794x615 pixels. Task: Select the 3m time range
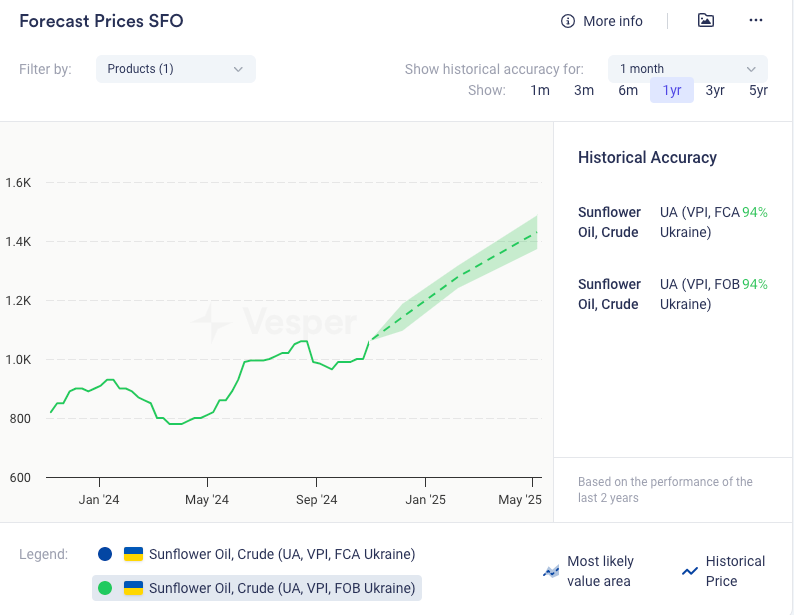584,91
